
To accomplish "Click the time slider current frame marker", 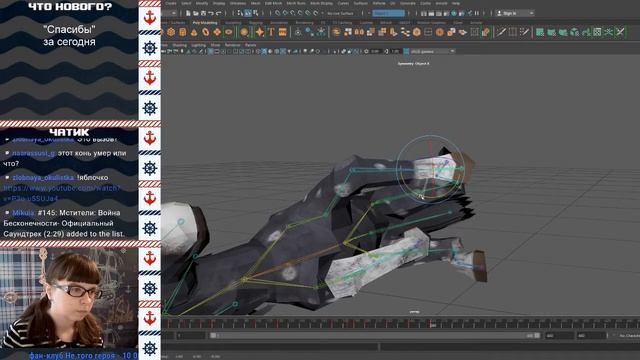I will click(432, 325).
